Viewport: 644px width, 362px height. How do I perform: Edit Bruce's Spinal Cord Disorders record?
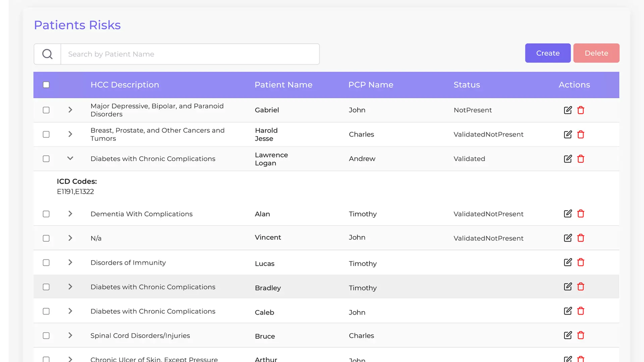pos(568,336)
